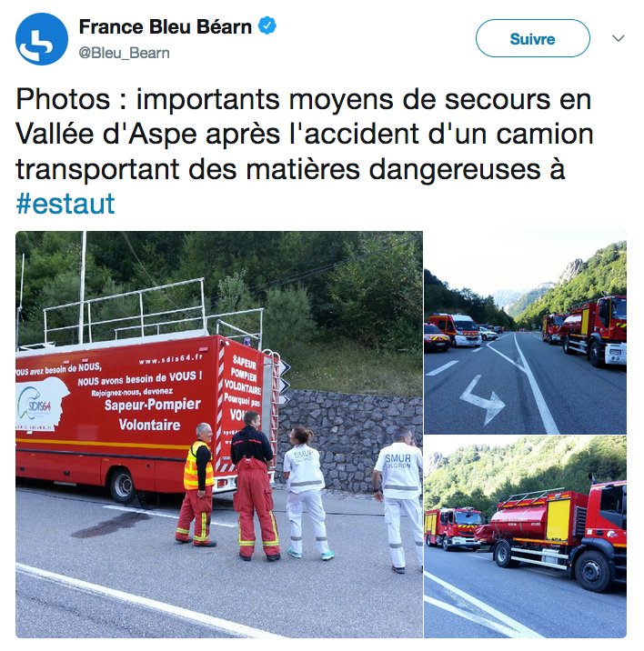Open the @Bleu_Bearn handle

124,53
